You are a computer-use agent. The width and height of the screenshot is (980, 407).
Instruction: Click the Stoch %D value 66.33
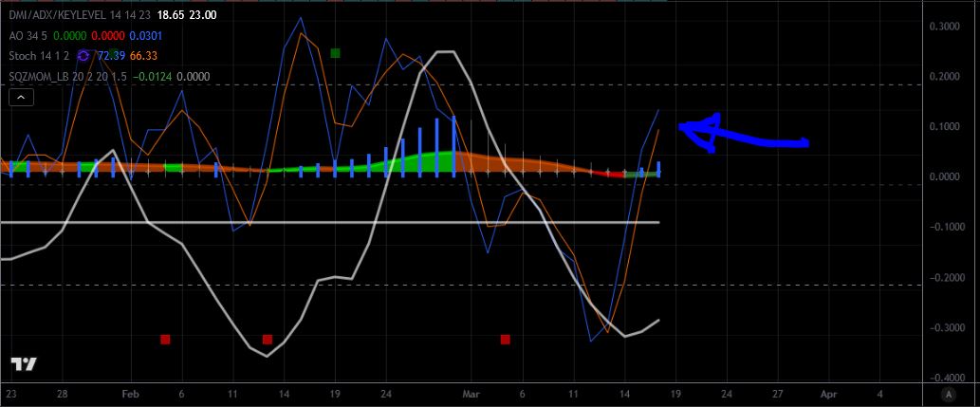pyautogui.click(x=144, y=56)
